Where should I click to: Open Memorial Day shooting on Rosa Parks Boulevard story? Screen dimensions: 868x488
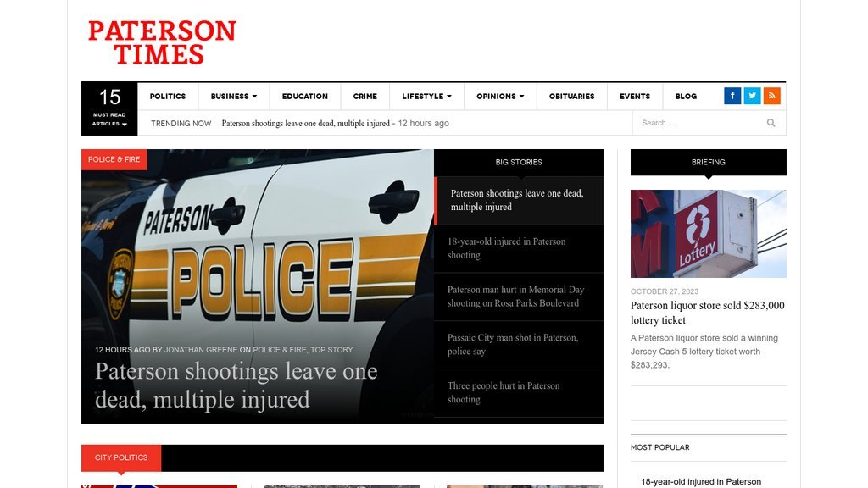pyautogui.click(x=519, y=297)
